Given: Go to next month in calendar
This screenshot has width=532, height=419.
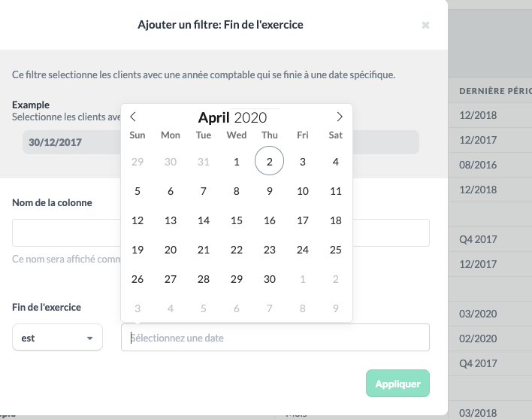Looking at the screenshot, I should click(x=340, y=117).
